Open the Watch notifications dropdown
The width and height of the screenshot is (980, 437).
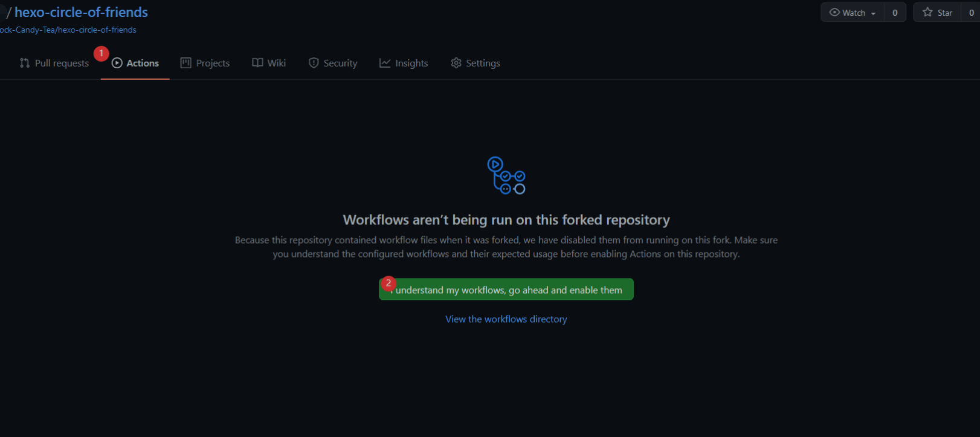tap(853, 12)
